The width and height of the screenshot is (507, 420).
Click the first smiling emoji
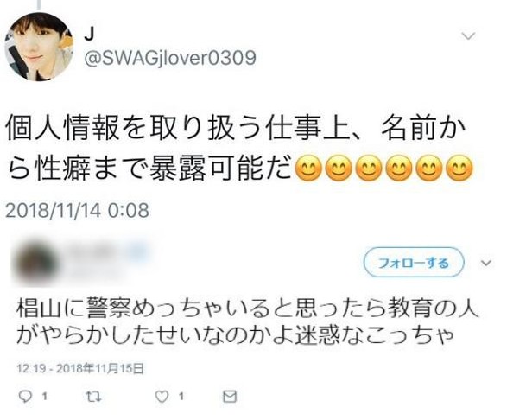pyautogui.click(x=309, y=169)
